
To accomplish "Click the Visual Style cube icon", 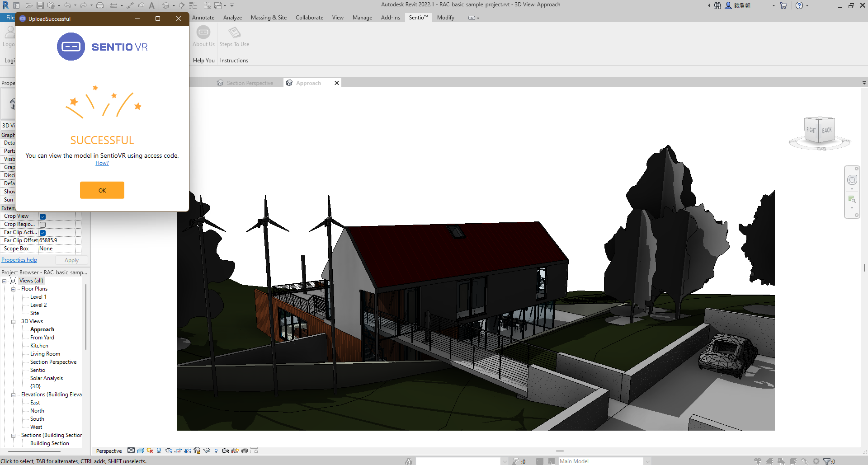I will point(141,451).
